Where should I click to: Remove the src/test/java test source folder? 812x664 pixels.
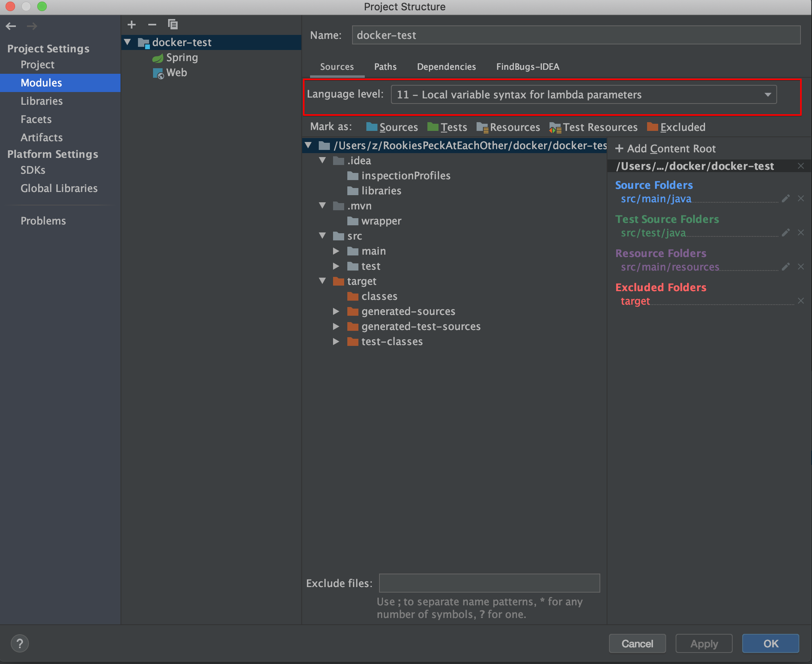801,233
